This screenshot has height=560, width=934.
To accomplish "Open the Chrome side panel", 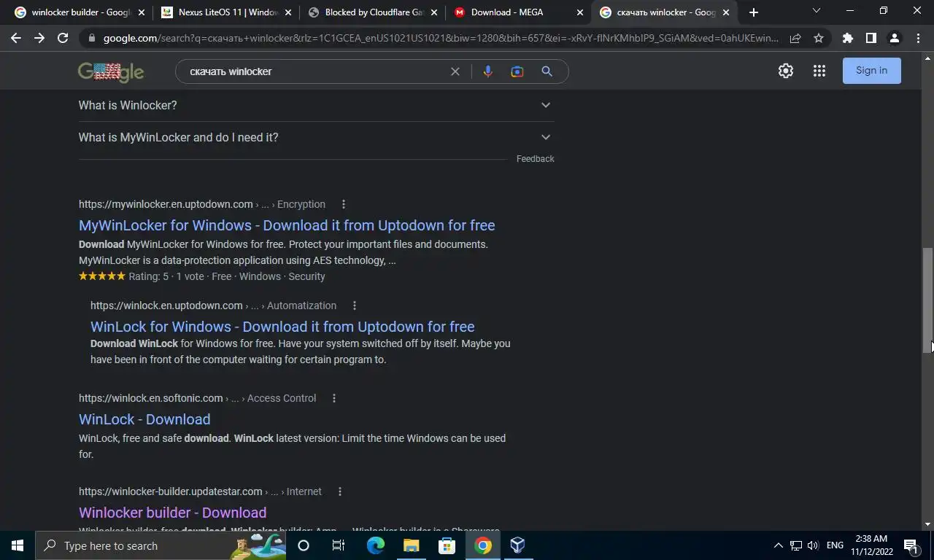I will 871,38.
